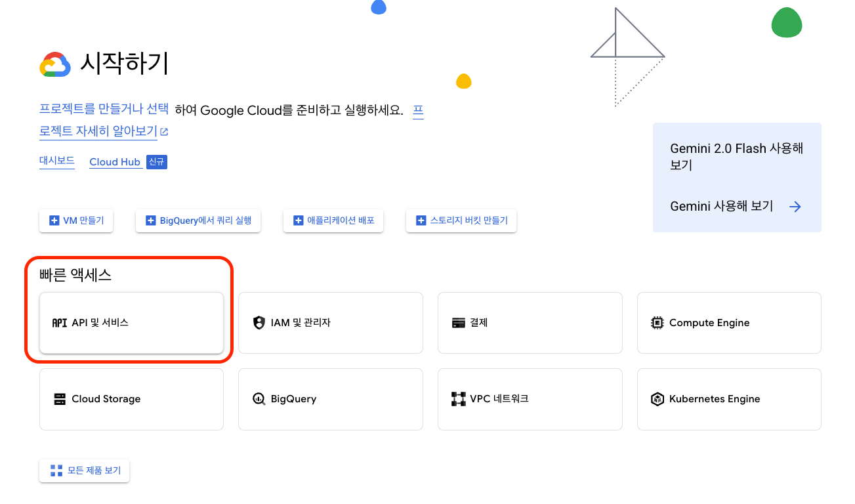Click the 스토리지 버킷 만들기 button label
Image resolution: width=855 pixels, height=504 pixels.
click(469, 220)
